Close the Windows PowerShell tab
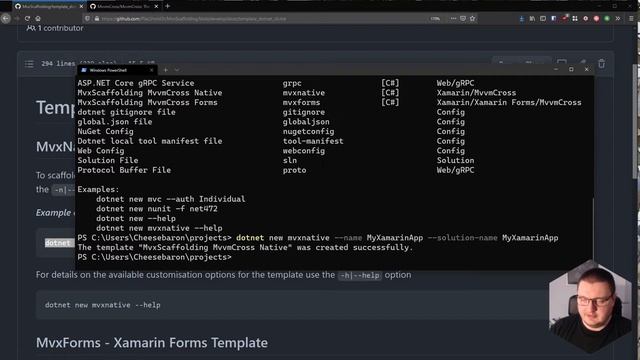Image resolution: width=640 pixels, height=360 pixels. click(151, 70)
